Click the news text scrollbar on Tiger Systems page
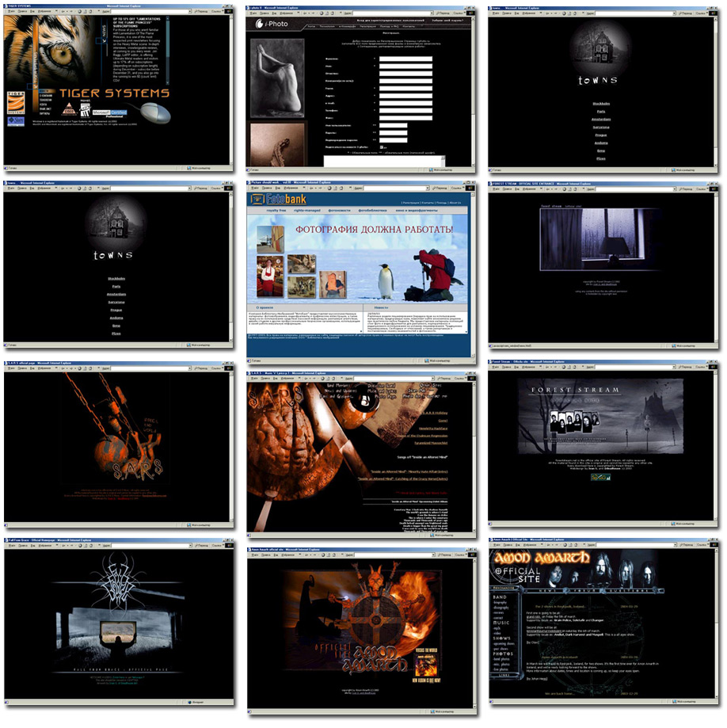This screenshot has height=728, width=727. pos(167,49)
